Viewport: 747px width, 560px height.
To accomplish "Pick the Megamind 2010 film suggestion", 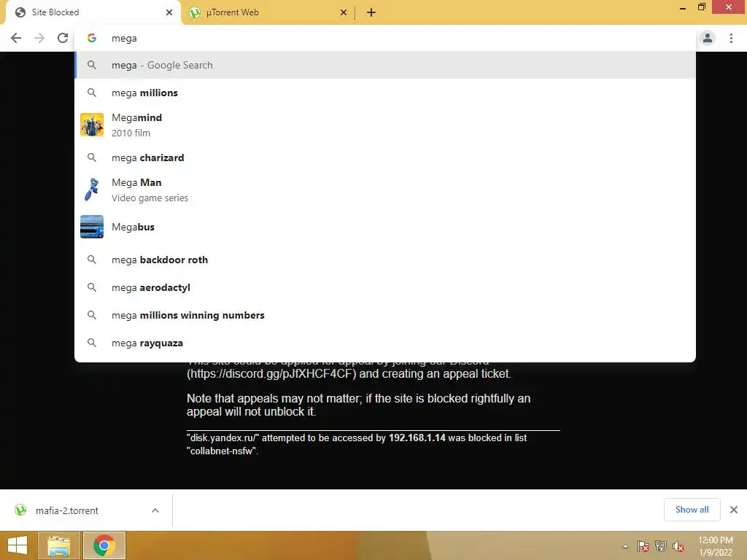I will [x=385, y=125].
